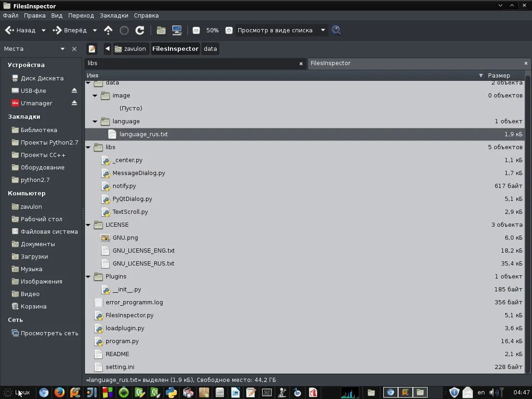This screenshot has height=399, width=532.
Task: Click the search magnifier icon
Action: coord(336,30)
